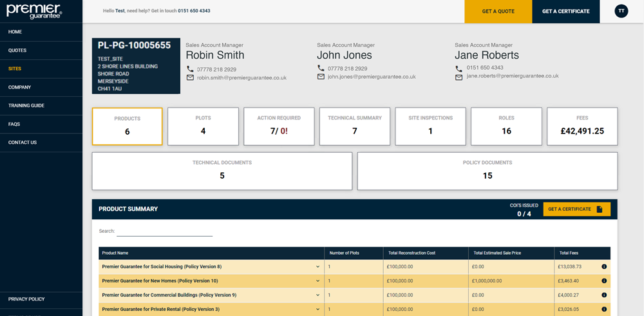Image resolution: width=644 pixels, height=316 pixels.
Task: Click site ID PL-PG-10005655
Action: [135, 46]
